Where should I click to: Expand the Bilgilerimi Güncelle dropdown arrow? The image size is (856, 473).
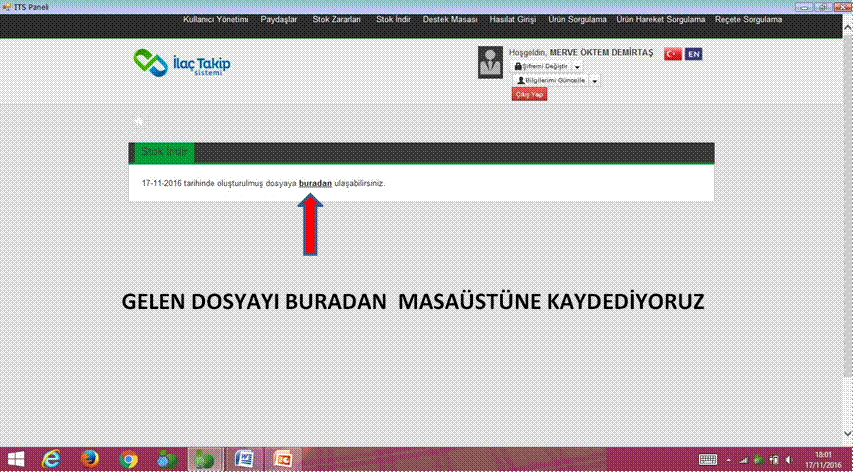[x=595, y=80]
